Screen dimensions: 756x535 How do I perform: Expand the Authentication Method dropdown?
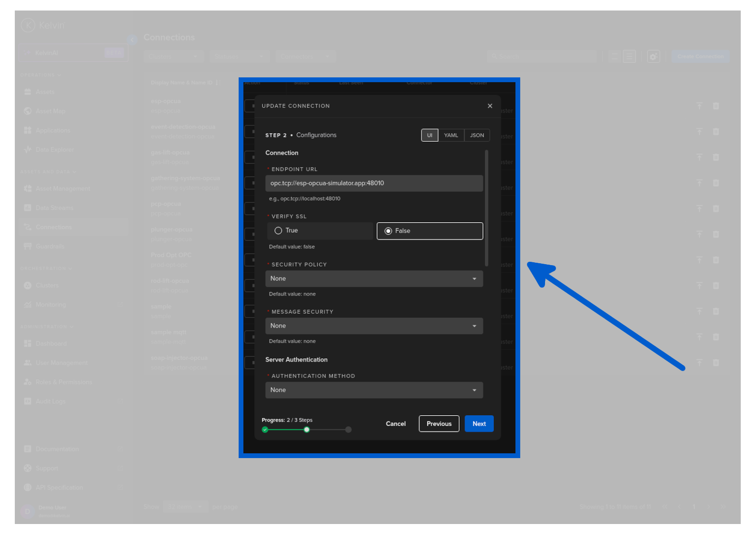tap(374, 390)
